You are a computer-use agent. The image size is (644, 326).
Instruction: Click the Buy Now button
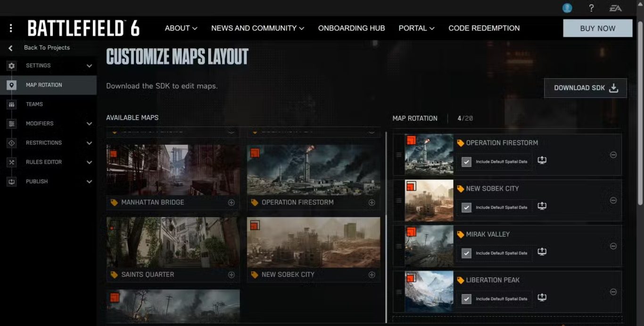(x=597, y=28)
